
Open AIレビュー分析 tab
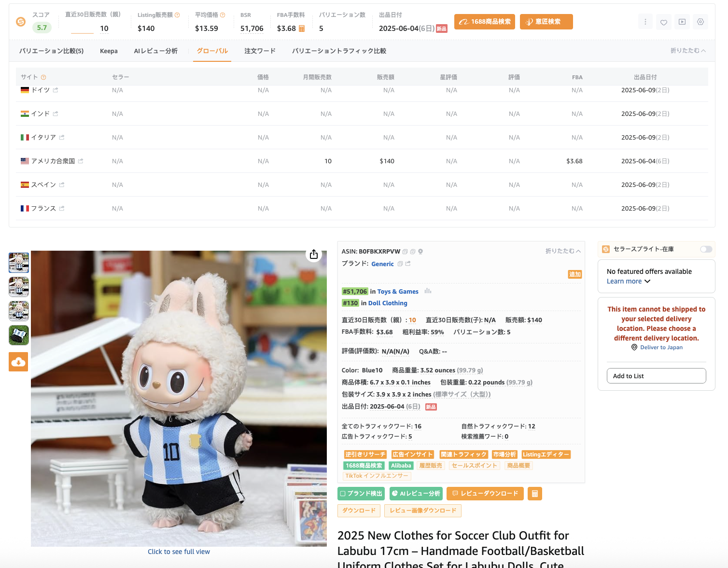pos(156,51)
